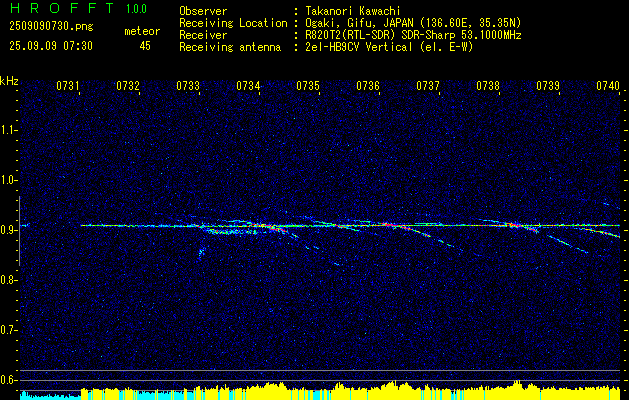Click the HROFFT program title
Viewport: 629px width, 400px height.
click(x=62, y=8)
